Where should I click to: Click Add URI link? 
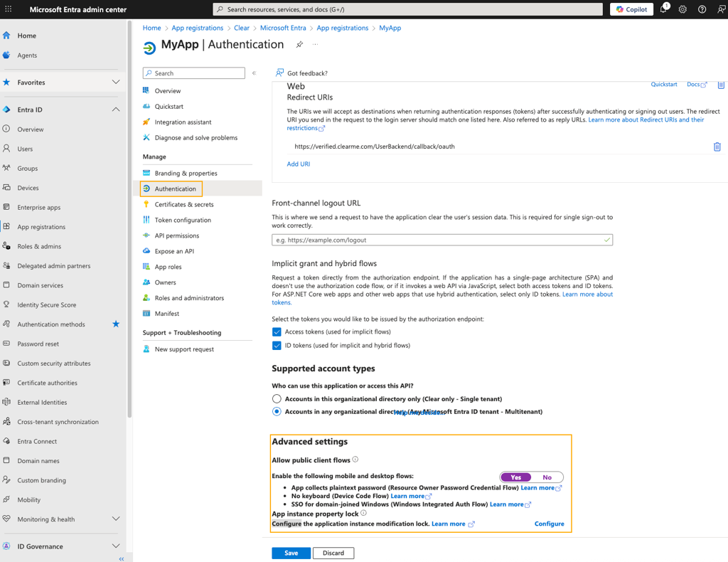pyautogui.click(x=299, y=164)
